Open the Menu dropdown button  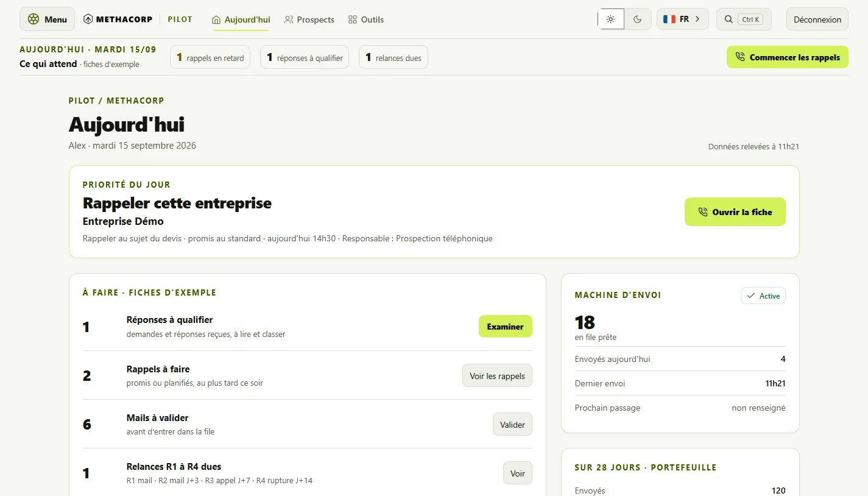(48, 19)
